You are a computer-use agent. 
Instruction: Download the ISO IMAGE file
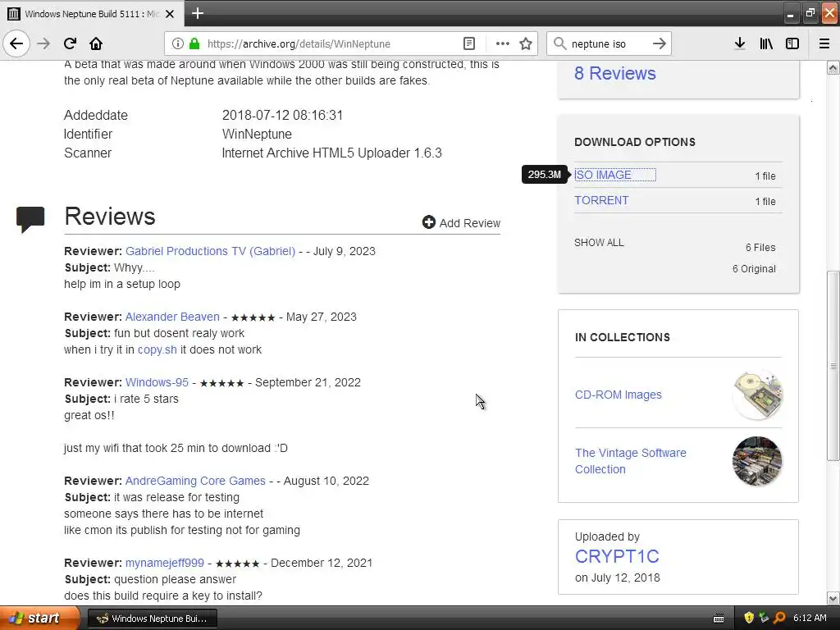pyautogui.click(x=603, y=176)
